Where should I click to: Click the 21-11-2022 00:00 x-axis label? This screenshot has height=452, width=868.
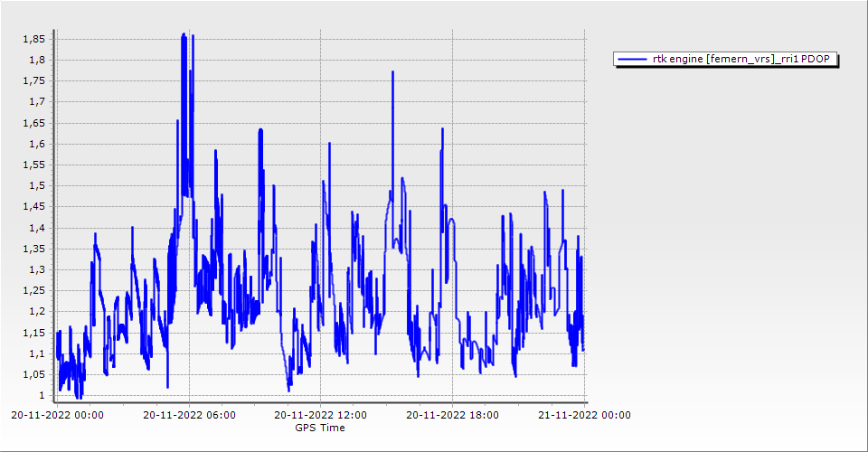point(584,416)
